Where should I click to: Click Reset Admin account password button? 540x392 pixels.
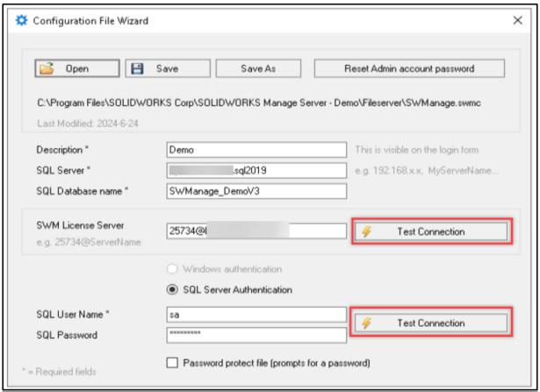(x=409, y=68)
